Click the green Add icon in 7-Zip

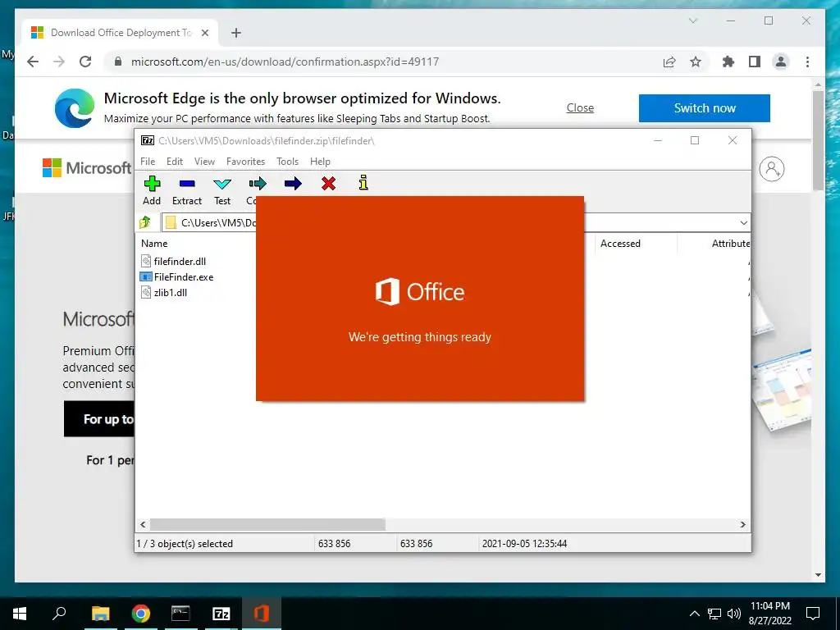coord(152,184)
